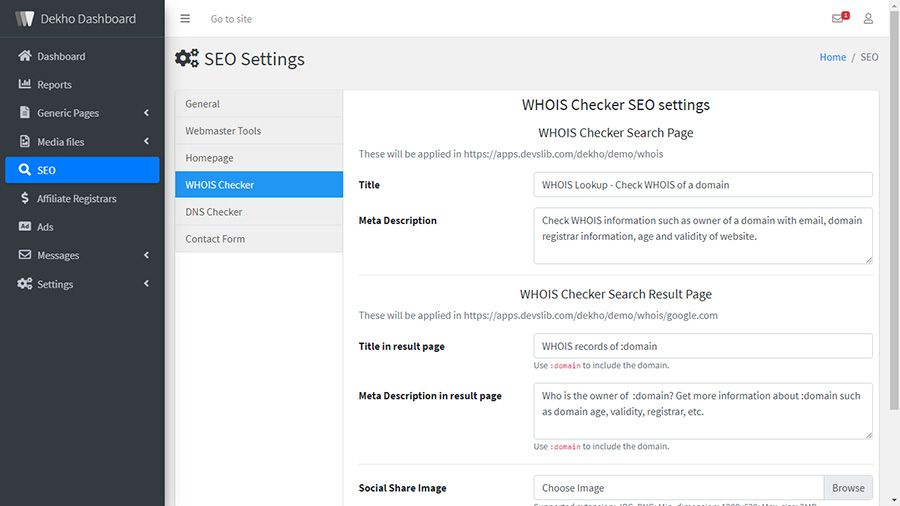Follow the Go to site link
Screen dimensions: 900x506
tap(231, 19)
